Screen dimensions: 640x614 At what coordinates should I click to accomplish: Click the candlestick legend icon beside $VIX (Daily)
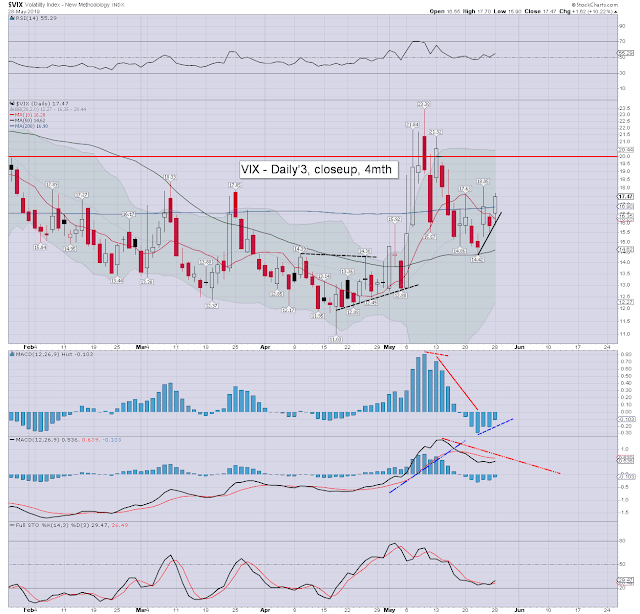pyautogui.click(x=12, y=104)
